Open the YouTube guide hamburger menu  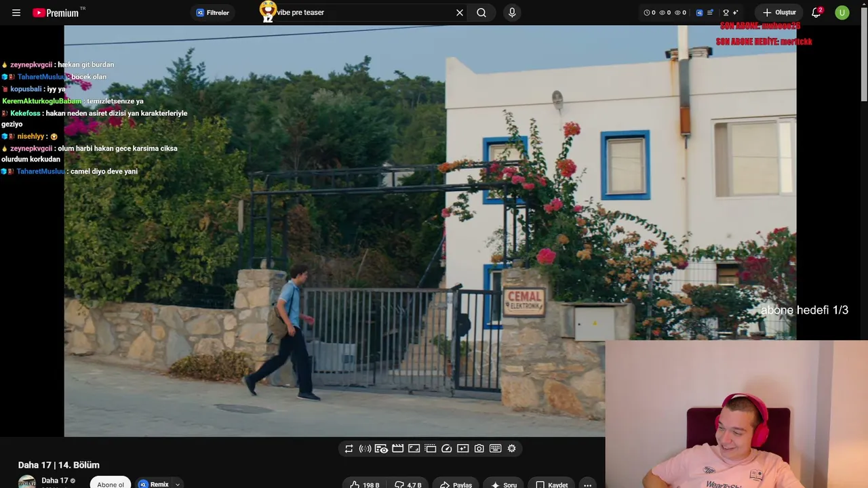(16, 13)
